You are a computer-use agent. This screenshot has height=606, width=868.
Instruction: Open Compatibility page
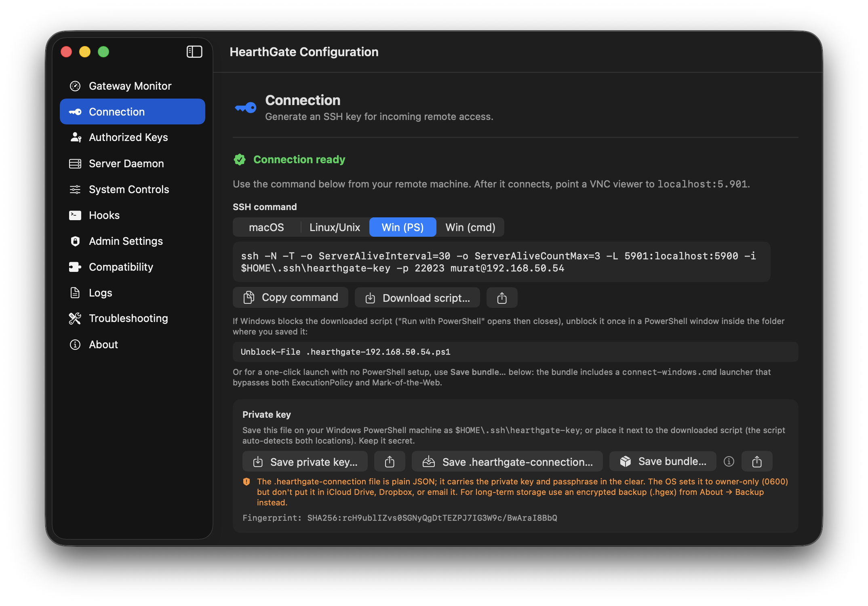coord(132,267)
